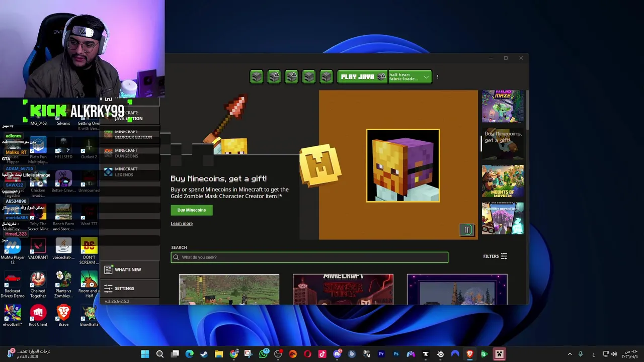Switch to Minecraft Dungeons in sidebar
The image size is (644, 362).
(x=130, y=153)
